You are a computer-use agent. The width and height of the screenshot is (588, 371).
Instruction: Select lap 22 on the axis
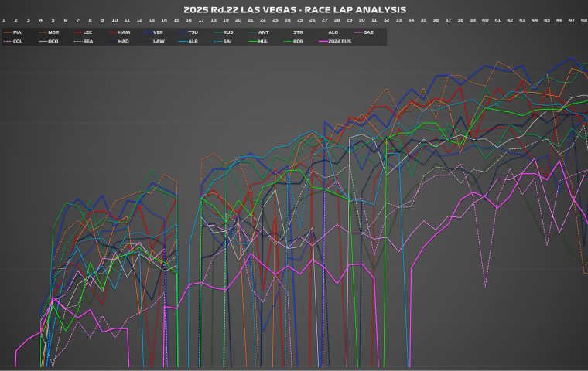[x=263, y=19]
